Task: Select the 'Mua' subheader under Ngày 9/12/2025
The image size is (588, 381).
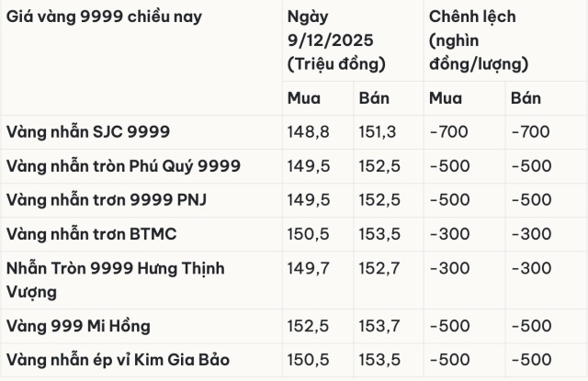Action: pyautogui.click(x=303, y=98)
